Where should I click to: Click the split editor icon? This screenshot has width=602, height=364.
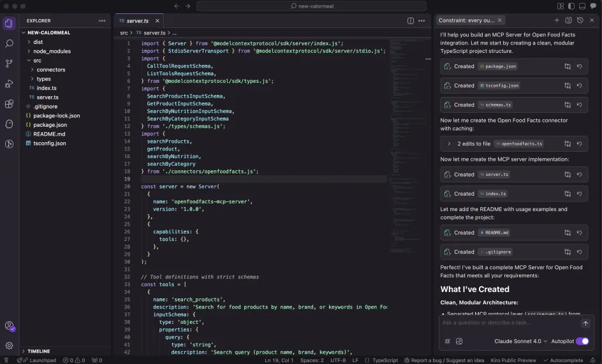[x=411, y=20]
